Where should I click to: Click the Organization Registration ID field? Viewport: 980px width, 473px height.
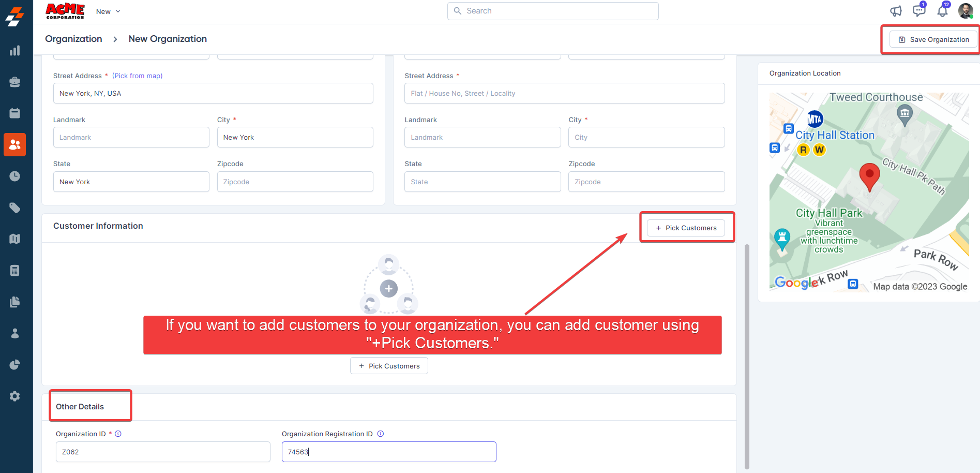(x=389, y=452)
